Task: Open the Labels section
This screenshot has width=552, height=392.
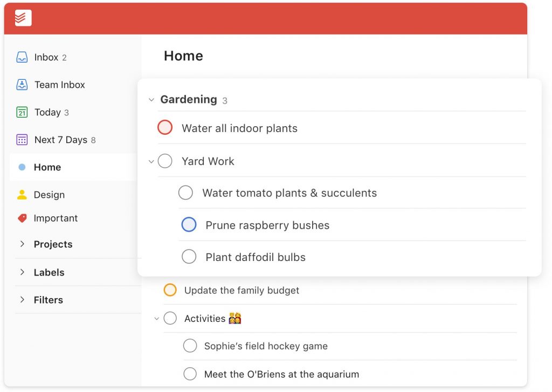Action: (x=23, y=272)
